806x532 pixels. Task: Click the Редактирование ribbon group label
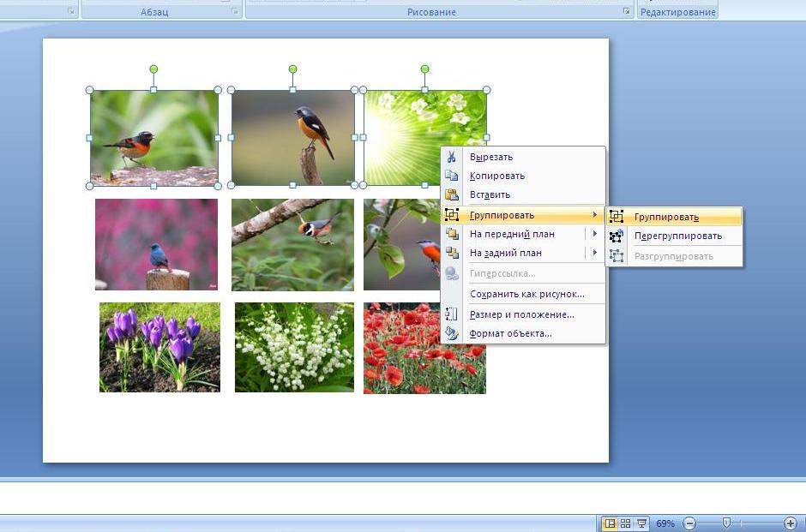(x=678, y=12)
